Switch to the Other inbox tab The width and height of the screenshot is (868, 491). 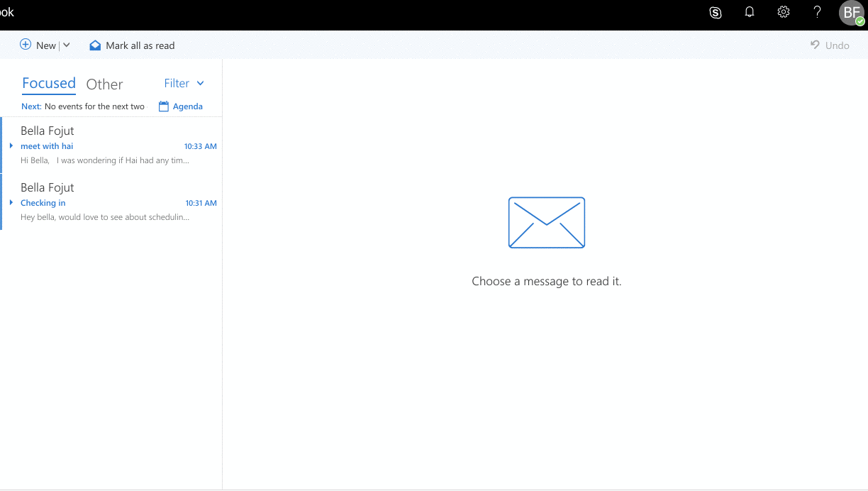tap(104, 84)
